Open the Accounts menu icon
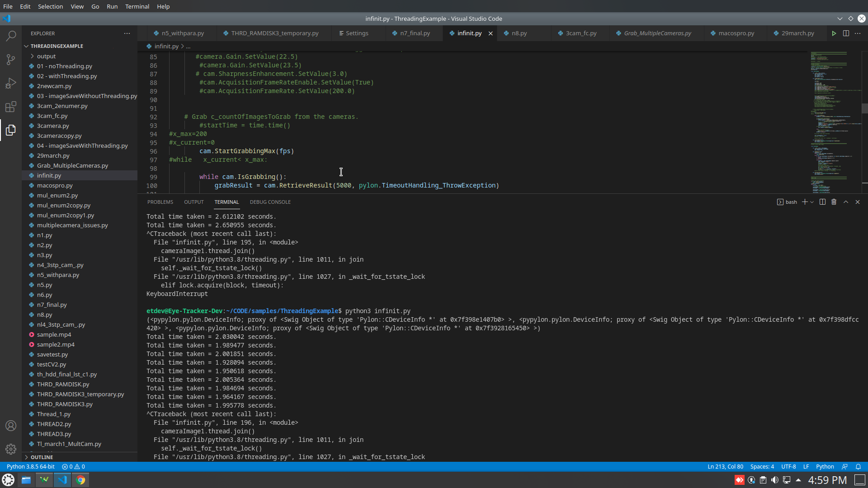 [x=11, y=426]
